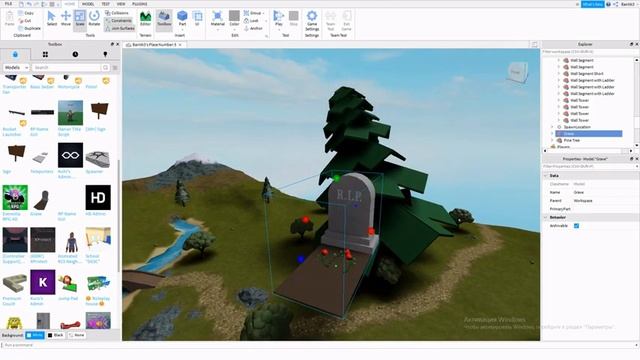Viewport: 640px width, 360px height.
Task: Pick the Rotate tool
Action: point(94,19)
